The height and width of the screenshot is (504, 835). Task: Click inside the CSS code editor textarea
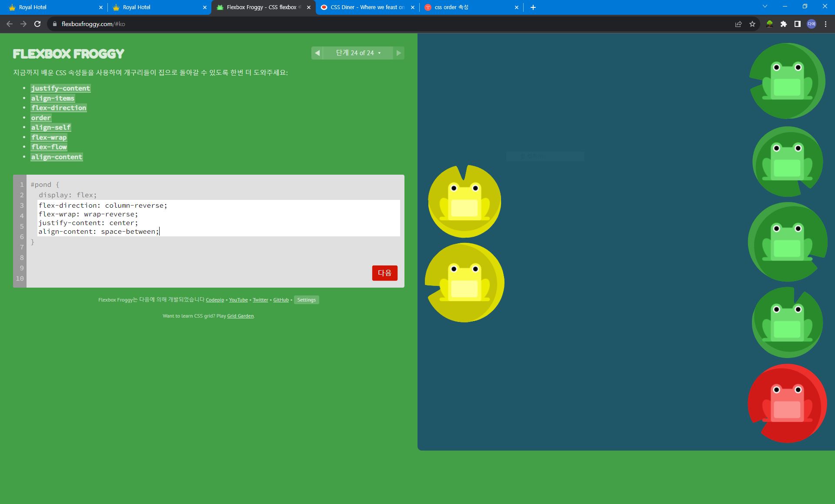click(219, 218)
